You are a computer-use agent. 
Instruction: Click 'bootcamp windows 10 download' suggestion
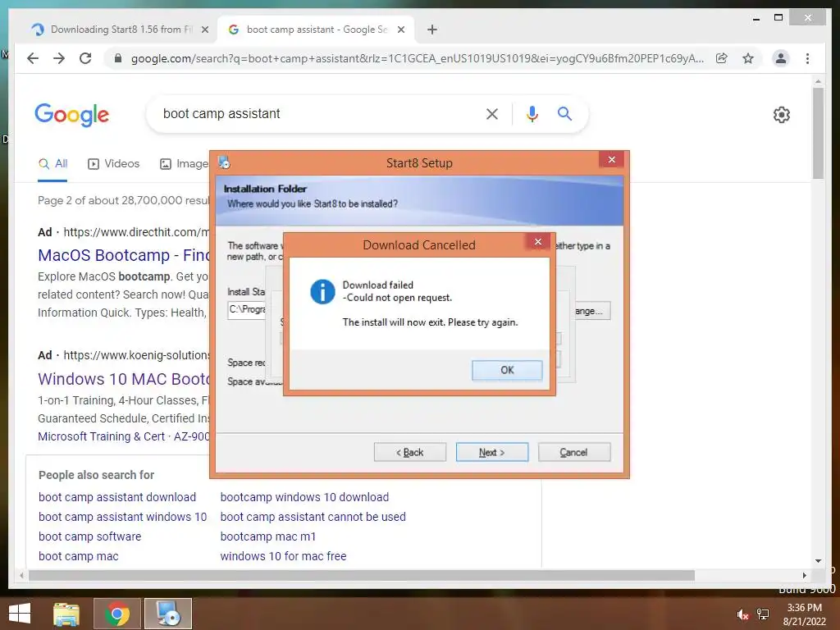(x=304, y=497)
